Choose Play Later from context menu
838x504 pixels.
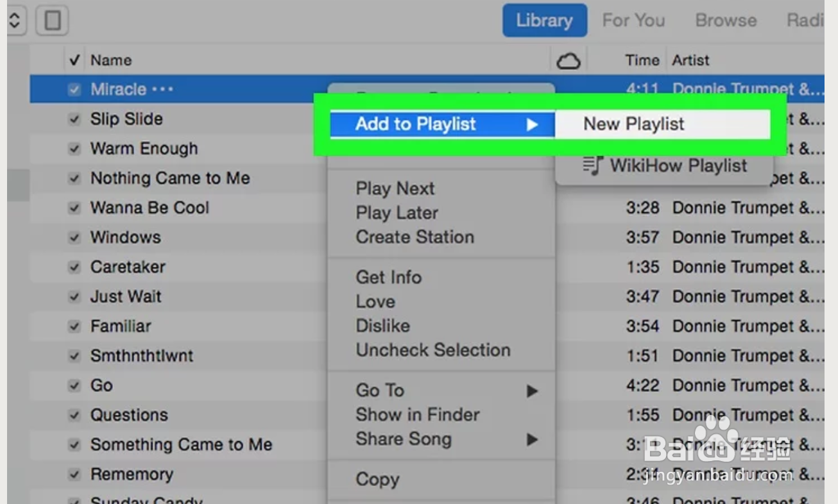click(x=397, y=213)
